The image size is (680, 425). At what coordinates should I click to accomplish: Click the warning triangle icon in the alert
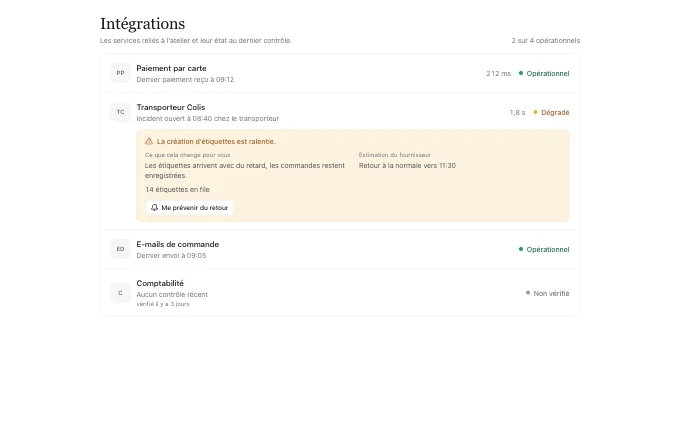(x=149, y=141)
